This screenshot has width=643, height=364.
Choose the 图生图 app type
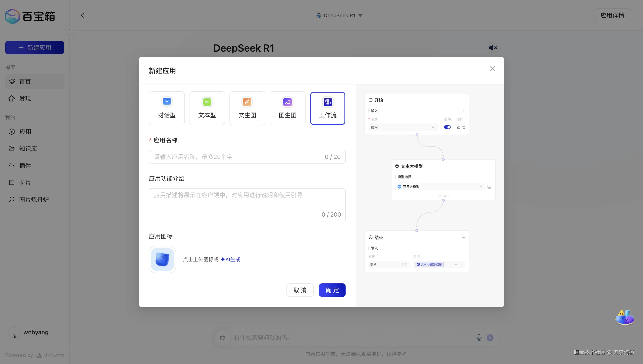point(287,108)
